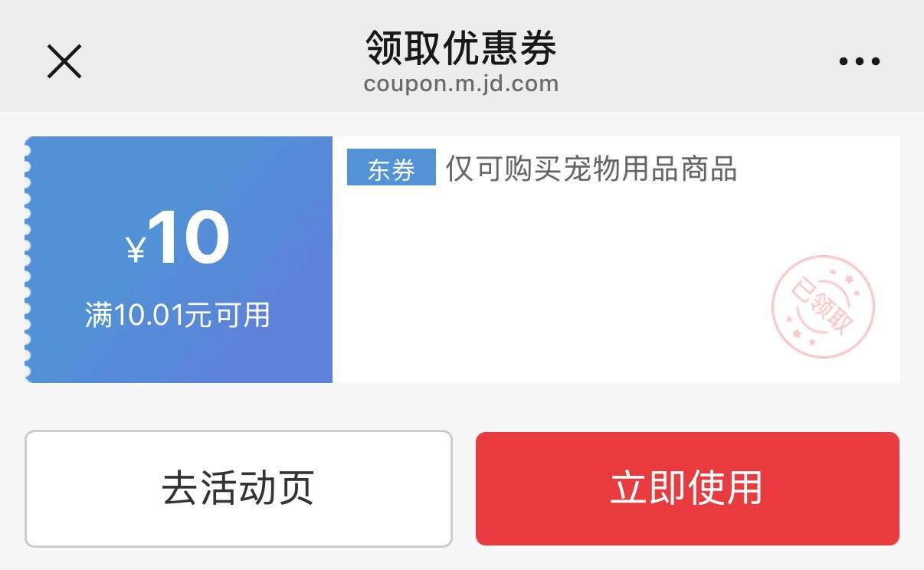Tap the red 已领取 stamp icon

click(823, 306)
